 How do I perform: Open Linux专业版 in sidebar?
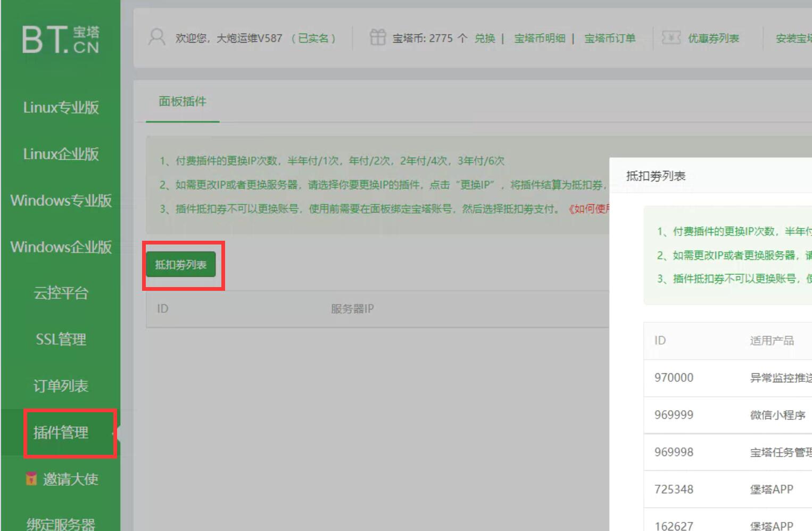point(61,108)
